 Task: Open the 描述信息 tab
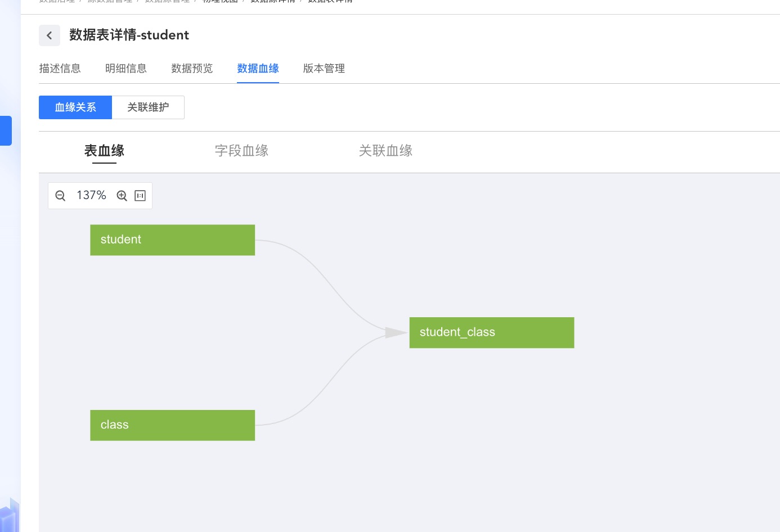60,69
